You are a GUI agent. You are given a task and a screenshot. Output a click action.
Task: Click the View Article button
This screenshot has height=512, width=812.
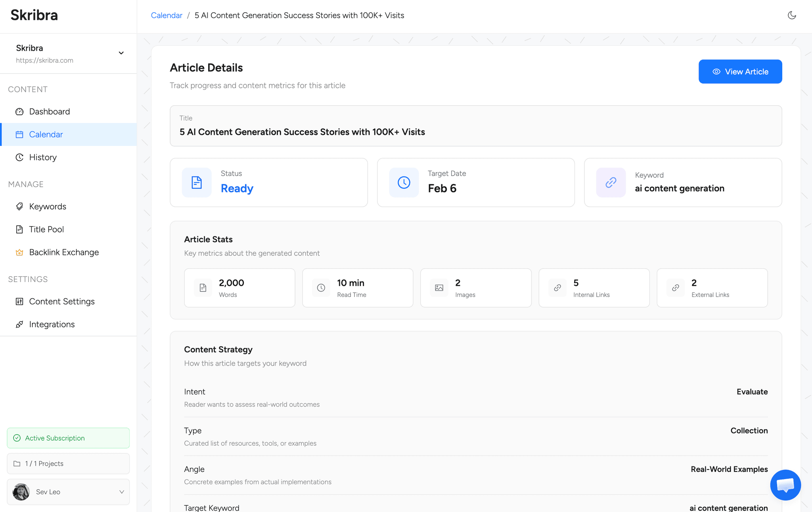[740, 71]
